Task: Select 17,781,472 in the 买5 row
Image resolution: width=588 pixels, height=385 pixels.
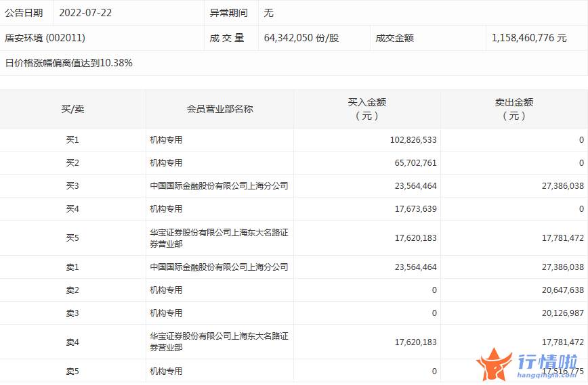Action: (x=562, y=237)
